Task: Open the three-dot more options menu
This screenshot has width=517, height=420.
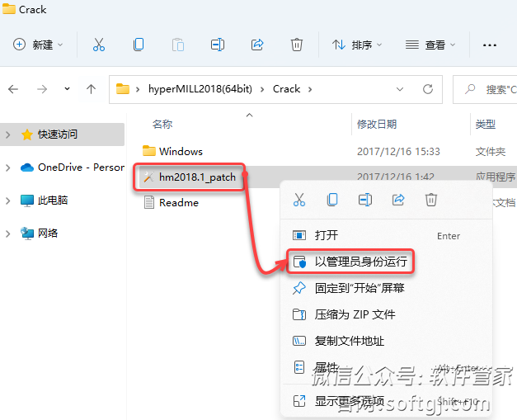Action: (x=490, y=45)
